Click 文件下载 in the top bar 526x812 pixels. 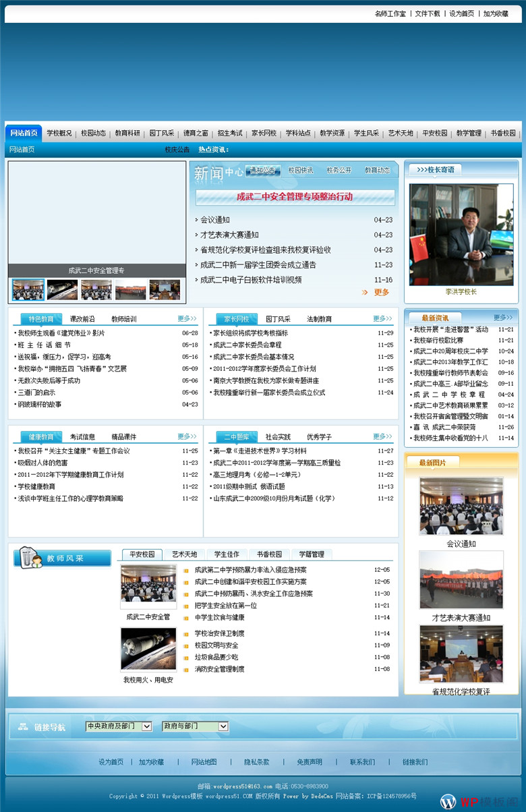[428, 13]
